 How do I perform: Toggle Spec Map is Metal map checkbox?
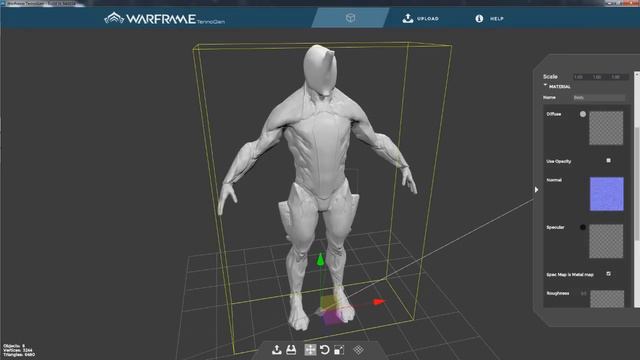(608, 274)
